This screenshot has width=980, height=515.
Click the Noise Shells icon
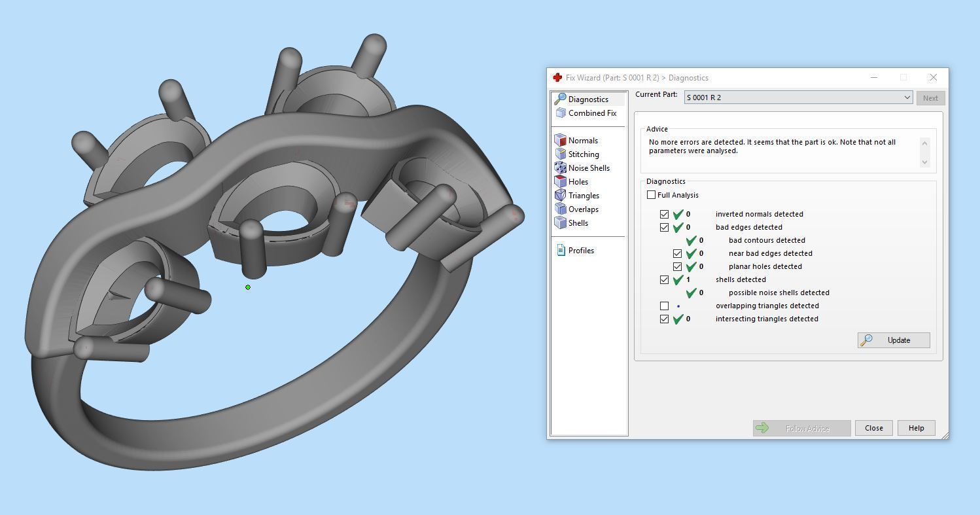point(560,168)
